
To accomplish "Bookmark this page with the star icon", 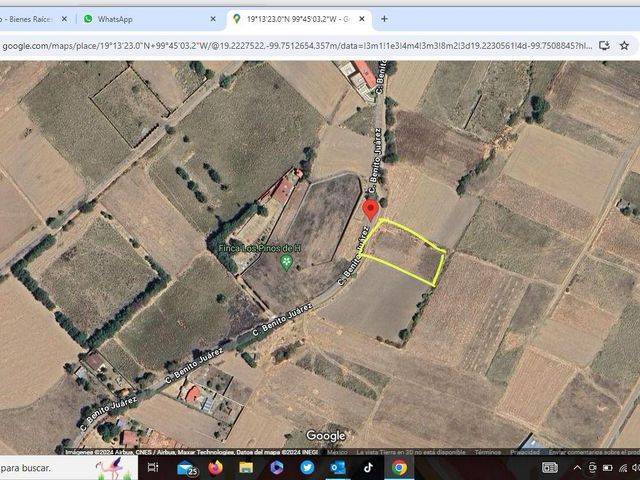I will click(624, 46).
